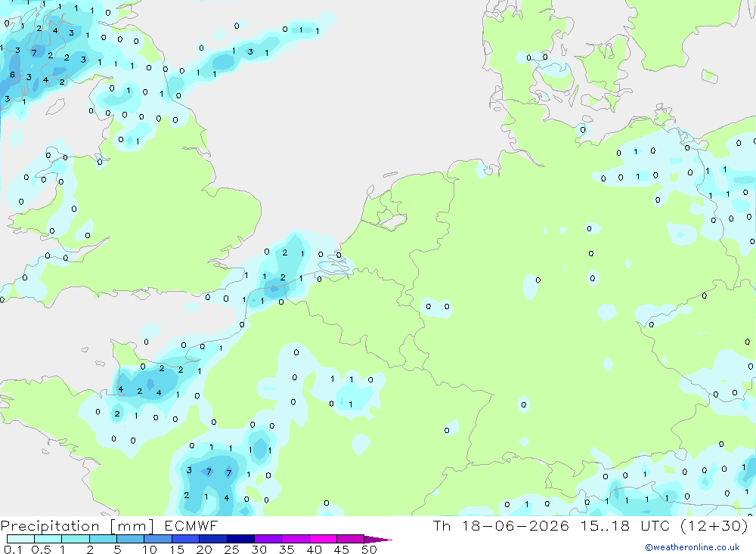Viewport: 756px width, 554px height.
Task: Click the 30–35 mm violet legend swatch
Action: point(268,539)
